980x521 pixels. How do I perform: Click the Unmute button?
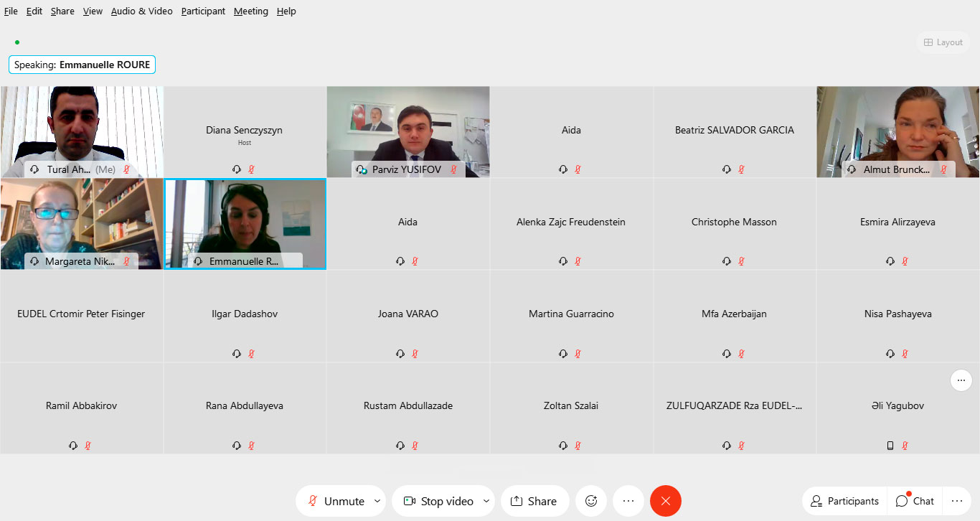(336, 501)
